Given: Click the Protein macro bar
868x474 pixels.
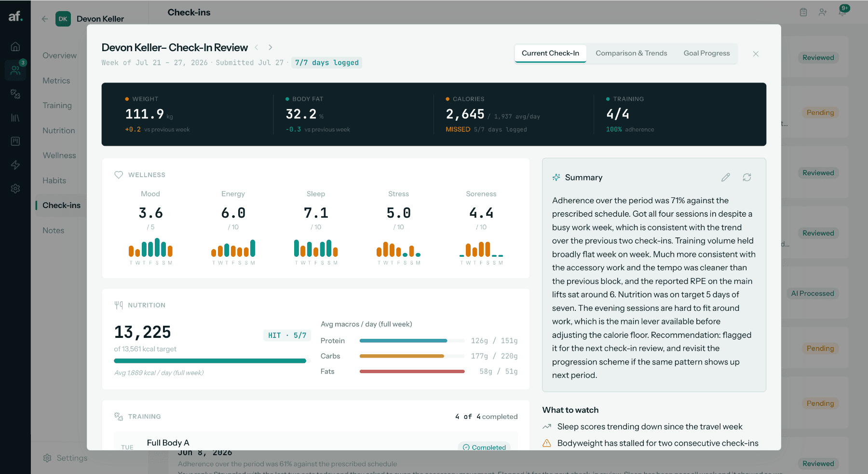Looking at the screenshot, I should tap(412, 341).
